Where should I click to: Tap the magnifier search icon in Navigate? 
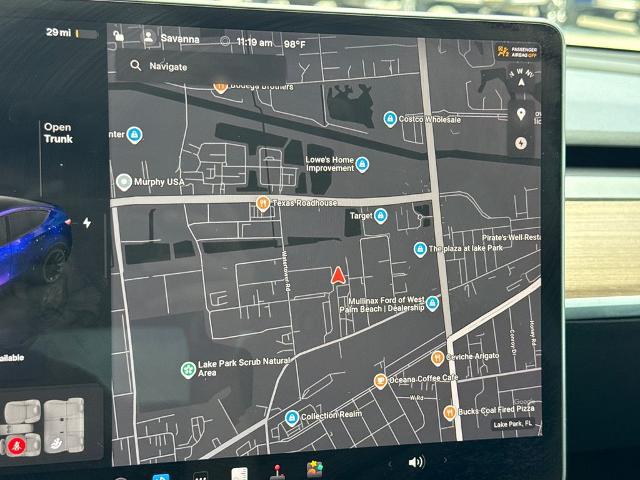click(136, 65)
